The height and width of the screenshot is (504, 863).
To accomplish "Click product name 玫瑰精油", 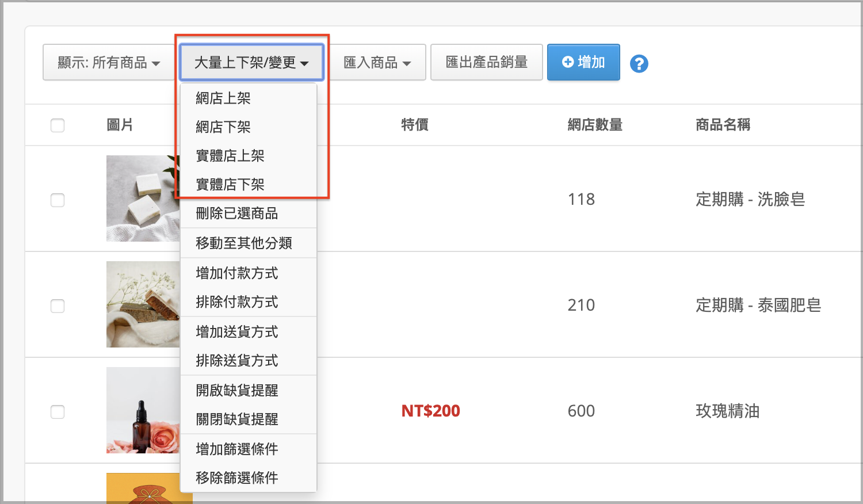I will (728, 411).
